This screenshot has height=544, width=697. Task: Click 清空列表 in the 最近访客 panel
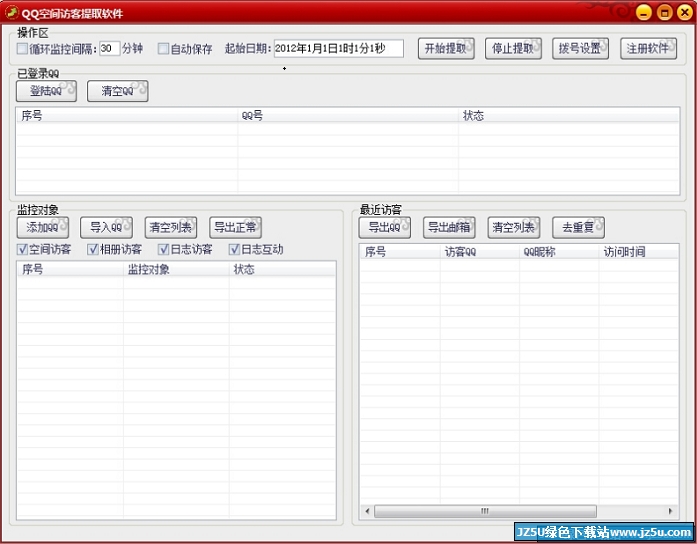point(513,228)
